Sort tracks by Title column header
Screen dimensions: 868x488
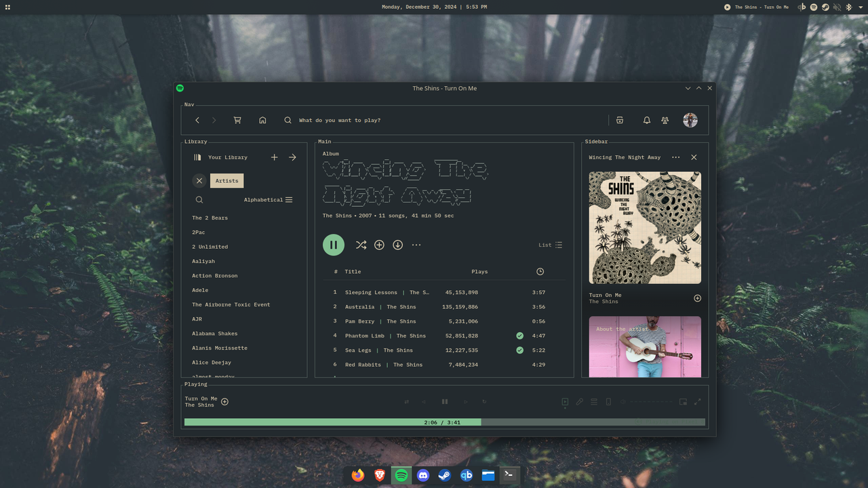(x=353, y=272)
